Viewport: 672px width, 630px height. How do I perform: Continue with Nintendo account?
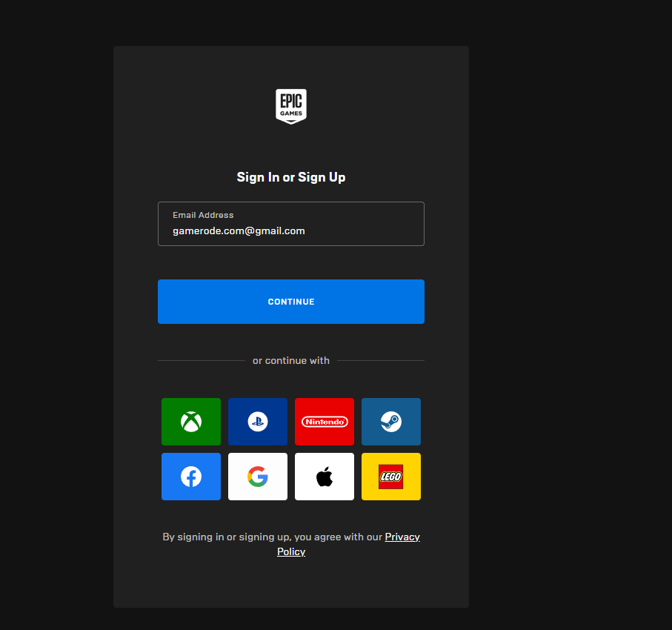(325, 422)
